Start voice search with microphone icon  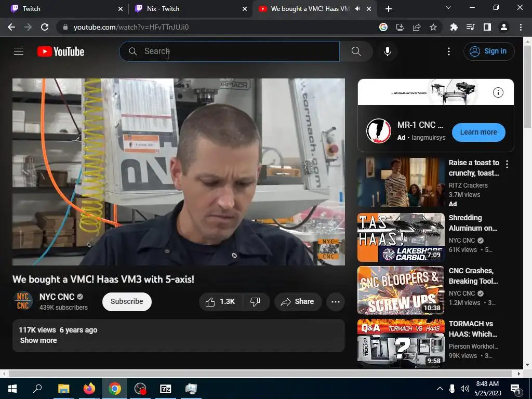tap(387, 51)
